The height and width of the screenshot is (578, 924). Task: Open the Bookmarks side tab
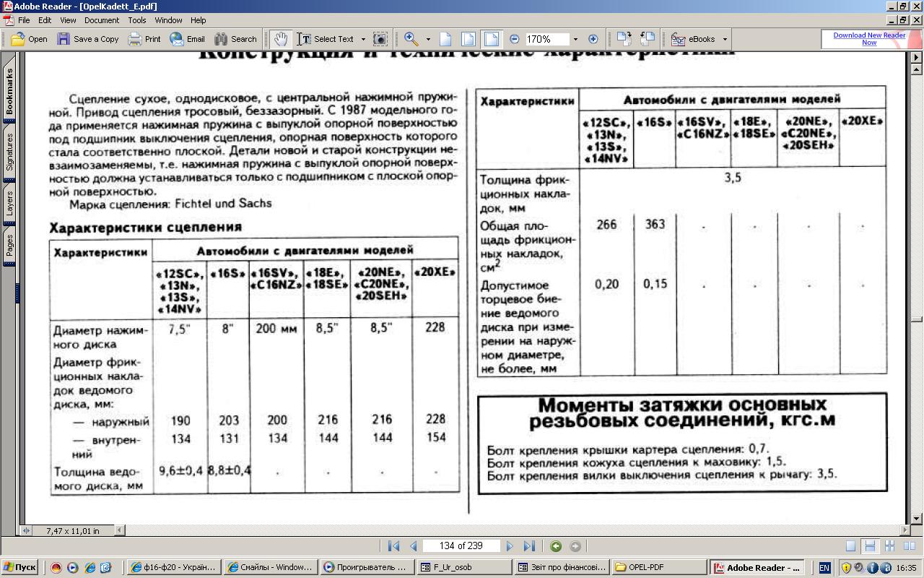[x=10, y=91]
